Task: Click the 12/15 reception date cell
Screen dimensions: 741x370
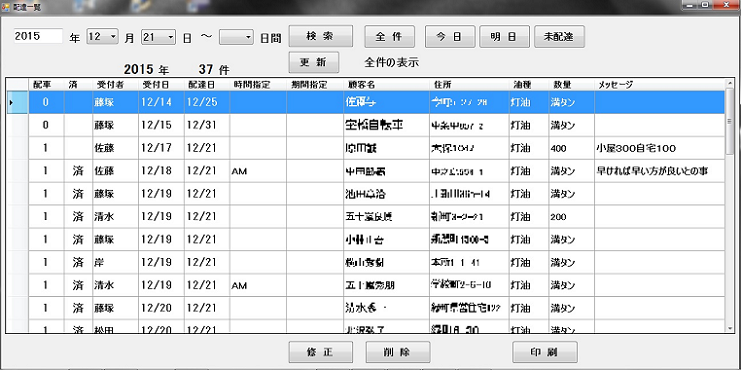Action: click(161, 125)
